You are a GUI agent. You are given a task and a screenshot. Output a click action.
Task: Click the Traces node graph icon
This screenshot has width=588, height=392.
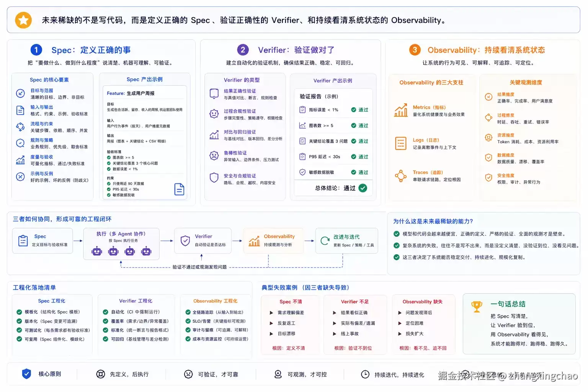click(401, 176)
